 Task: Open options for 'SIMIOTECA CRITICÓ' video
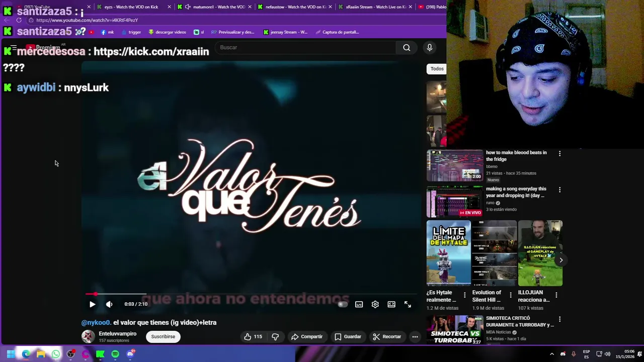point(559,319)
